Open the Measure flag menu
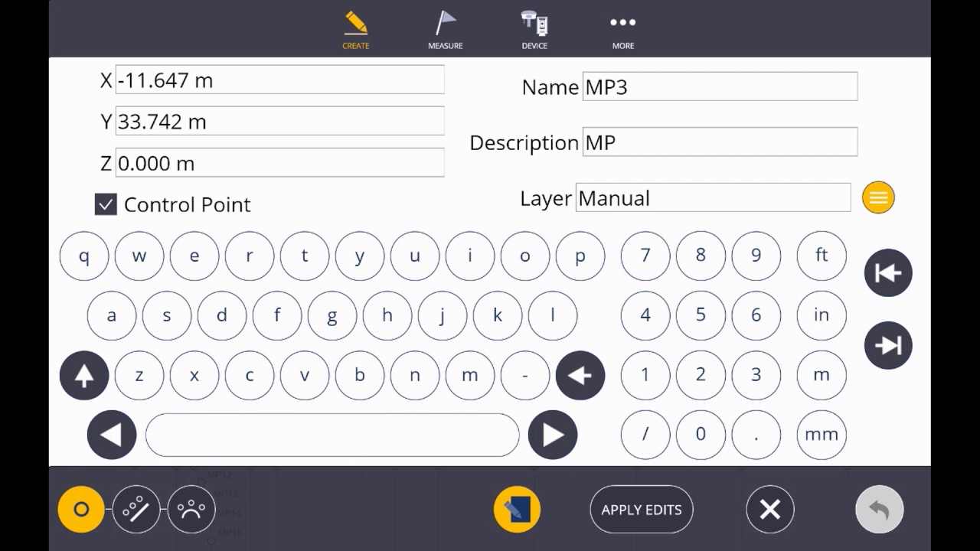Screen dimensions: 980x551 pyautogui.click(x=445, y=29)
